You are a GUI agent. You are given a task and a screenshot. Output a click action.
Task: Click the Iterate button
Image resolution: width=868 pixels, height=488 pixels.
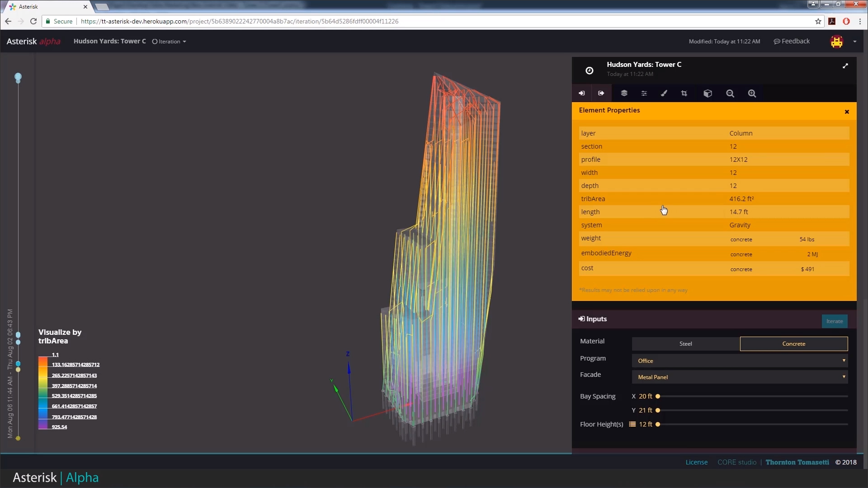[835, 321]
